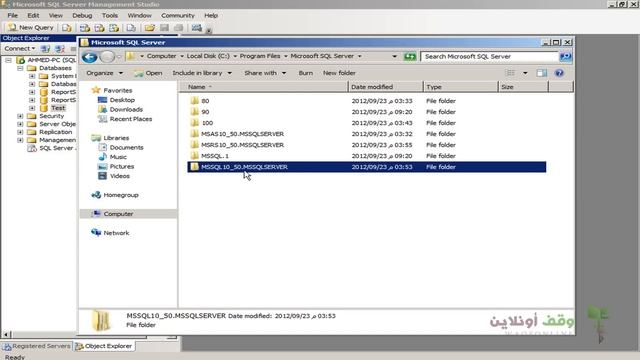Click the search magnifier icon in Explorer
The width and height of the screenshot is (640, 360).
[x=565, y=56]
